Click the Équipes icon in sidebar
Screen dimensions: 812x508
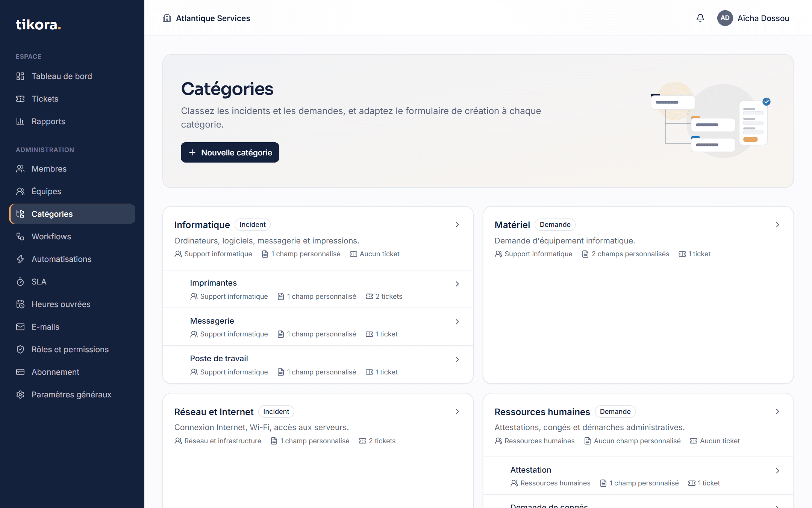pyautogui.click(x=20, y=192)
